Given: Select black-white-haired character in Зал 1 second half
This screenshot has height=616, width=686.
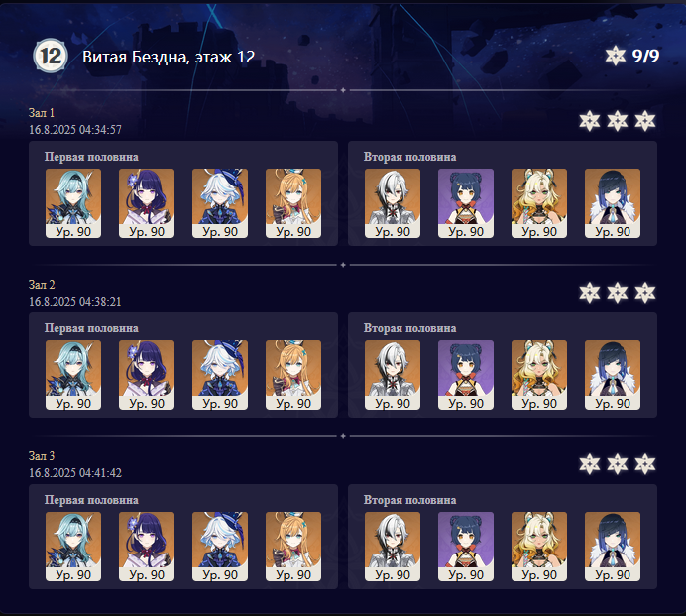Looking at the screenshot, I should (x=393, y=203).
